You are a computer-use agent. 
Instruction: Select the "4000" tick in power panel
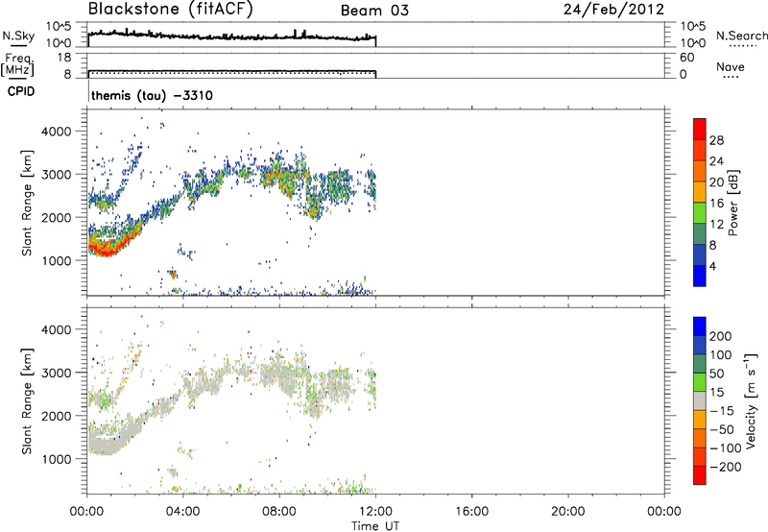coord(57,132)
